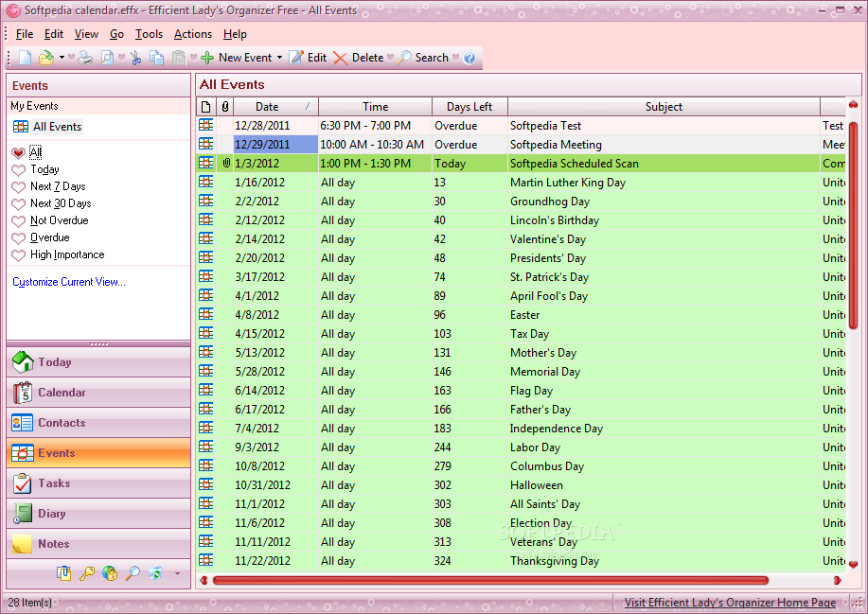Open the View menu
This screenshot has width=868, height=614.
tap(86, 34)
